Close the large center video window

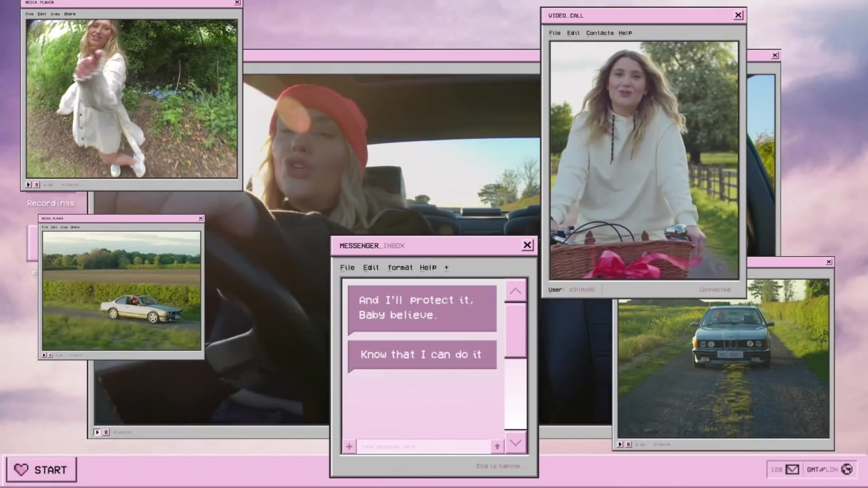pyautogui.click(x=775, y=56)
